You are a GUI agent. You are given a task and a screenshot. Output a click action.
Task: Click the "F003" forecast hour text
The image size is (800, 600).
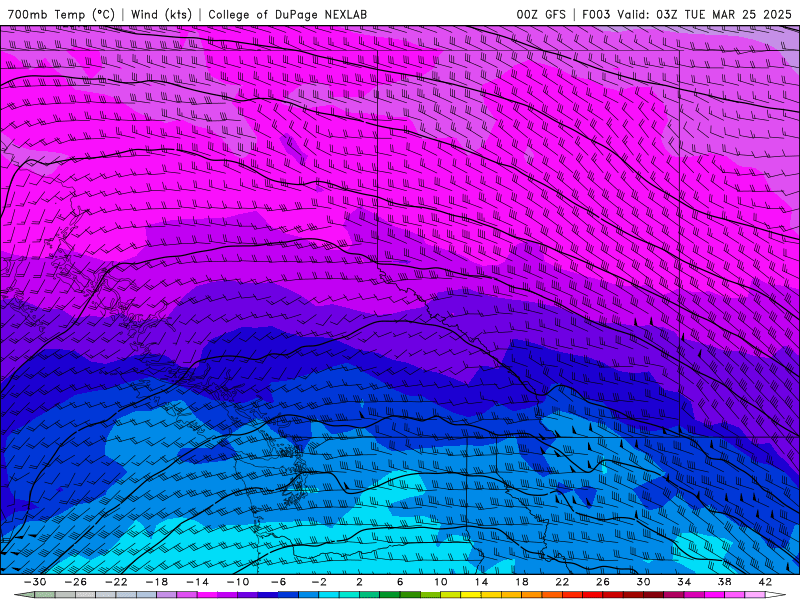coord(596,14)
